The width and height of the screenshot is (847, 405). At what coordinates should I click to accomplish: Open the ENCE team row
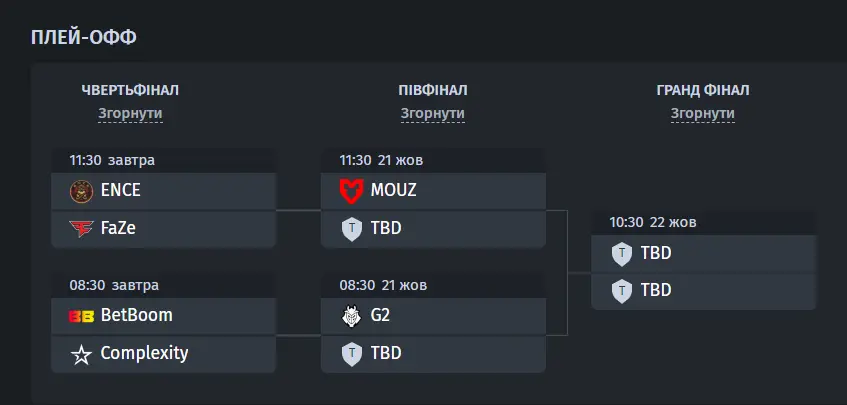click(164, 191)
